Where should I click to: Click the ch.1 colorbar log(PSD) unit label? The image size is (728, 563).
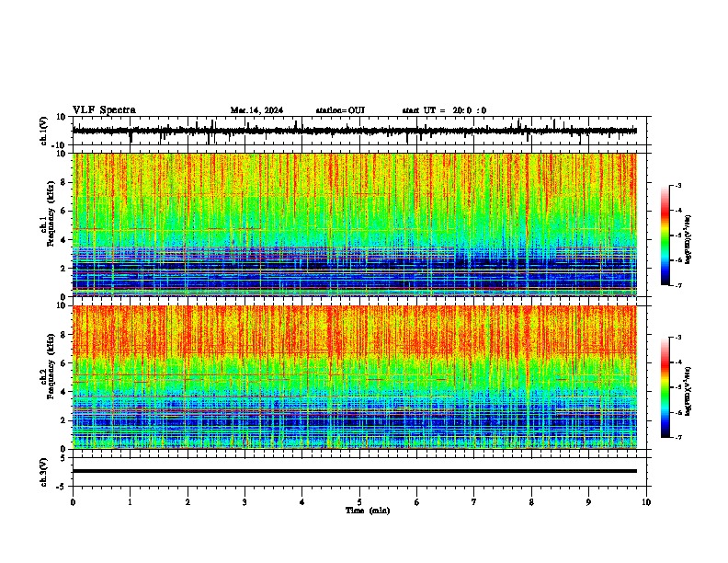pos(688,239)
